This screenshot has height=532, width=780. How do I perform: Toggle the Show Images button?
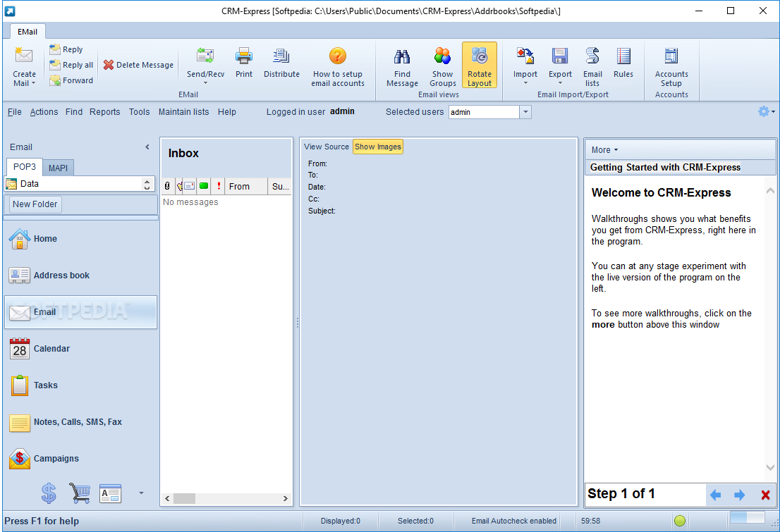coord(377,147)
